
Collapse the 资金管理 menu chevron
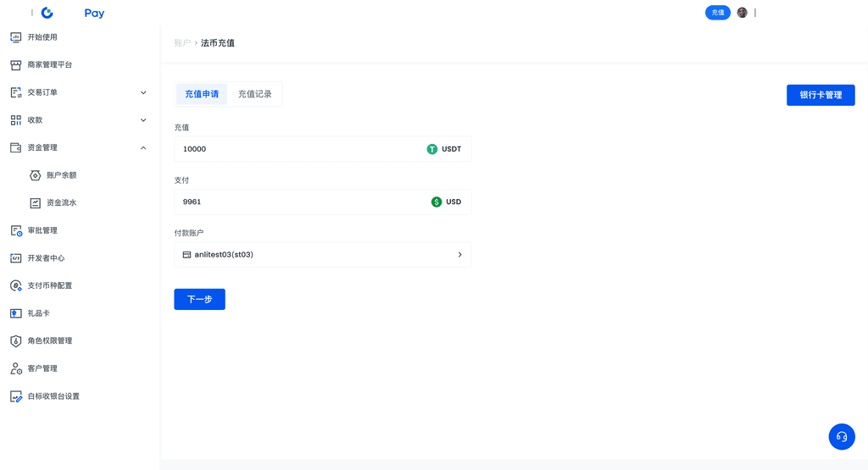(x=143, y=148)
